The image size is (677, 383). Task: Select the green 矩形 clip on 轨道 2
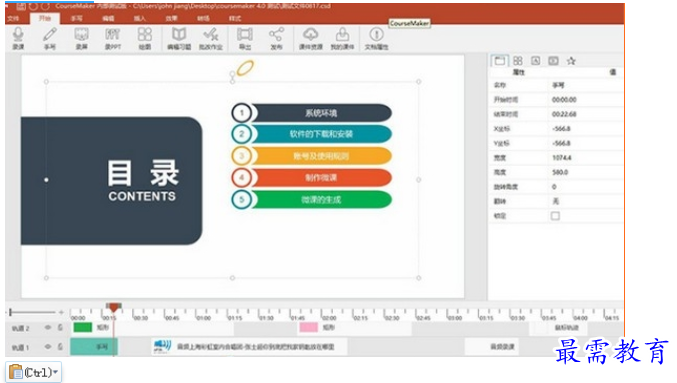click(83, 327)
